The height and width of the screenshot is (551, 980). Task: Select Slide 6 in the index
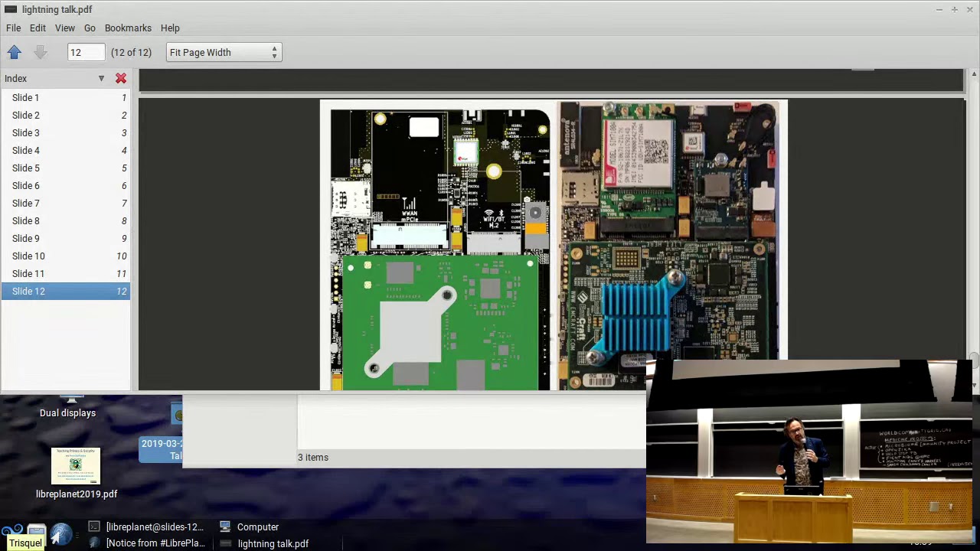[65, 186]
